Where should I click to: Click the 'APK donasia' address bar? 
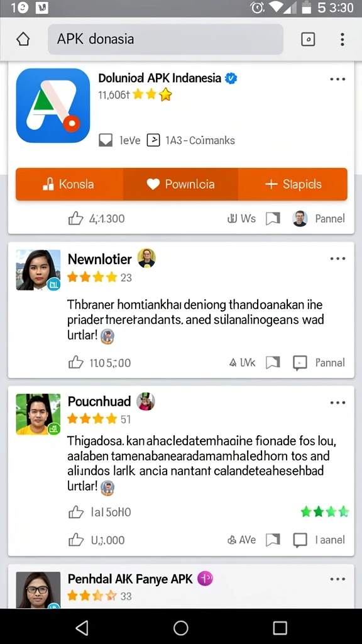[165, 40]
